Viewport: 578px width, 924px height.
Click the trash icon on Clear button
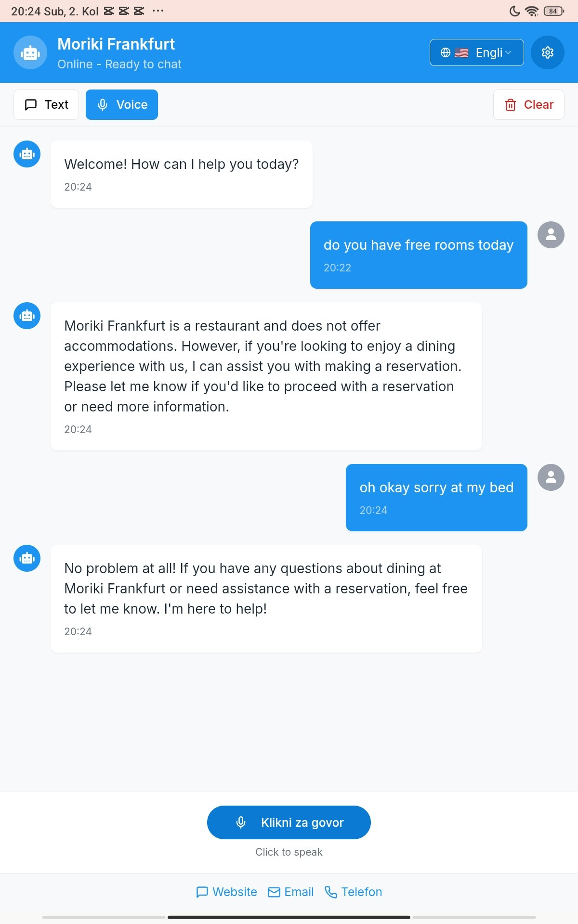(x=511, y=104)
